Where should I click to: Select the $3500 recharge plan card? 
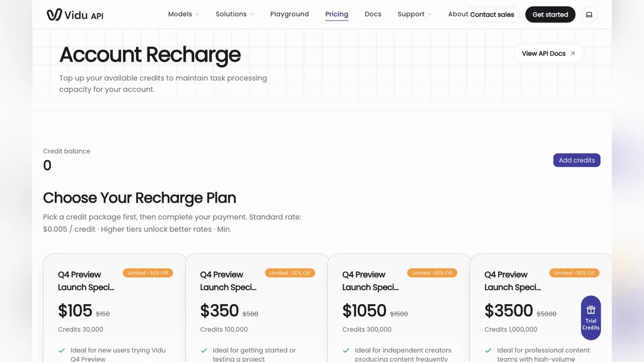[x=541, y=308]
